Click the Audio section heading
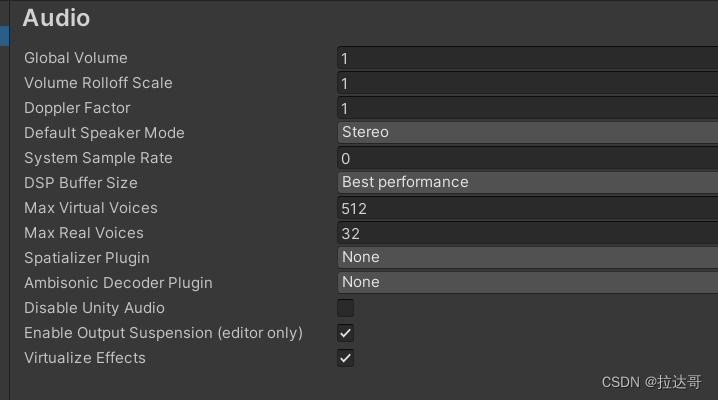Viewport: 718px width, 400px height. [56, 18]
